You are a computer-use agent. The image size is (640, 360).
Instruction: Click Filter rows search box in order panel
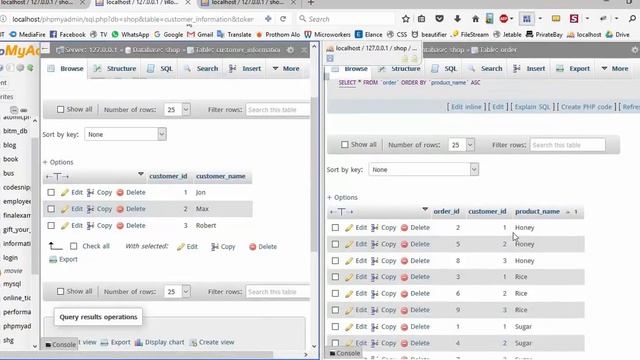(567, 145)
